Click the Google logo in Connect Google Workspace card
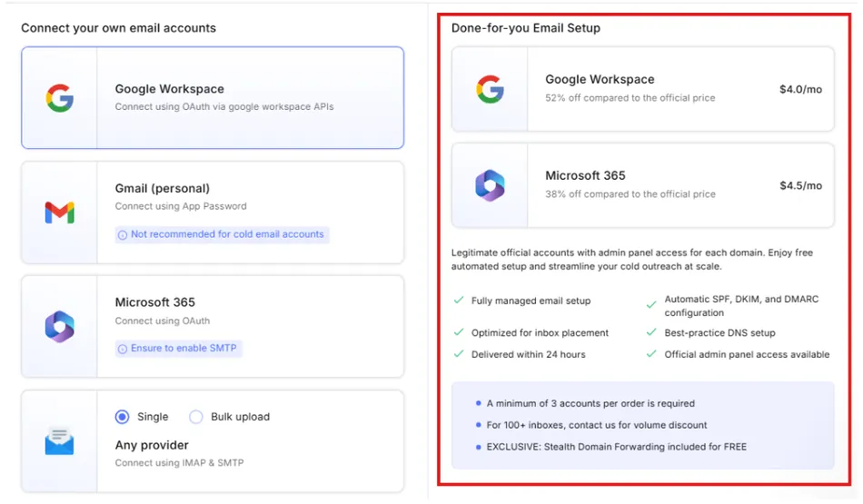 [59, 98]
